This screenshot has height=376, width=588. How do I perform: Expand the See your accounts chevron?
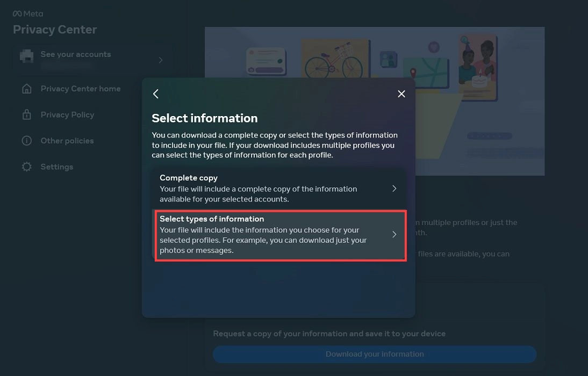pyautogui.click(x=160, y=60)
